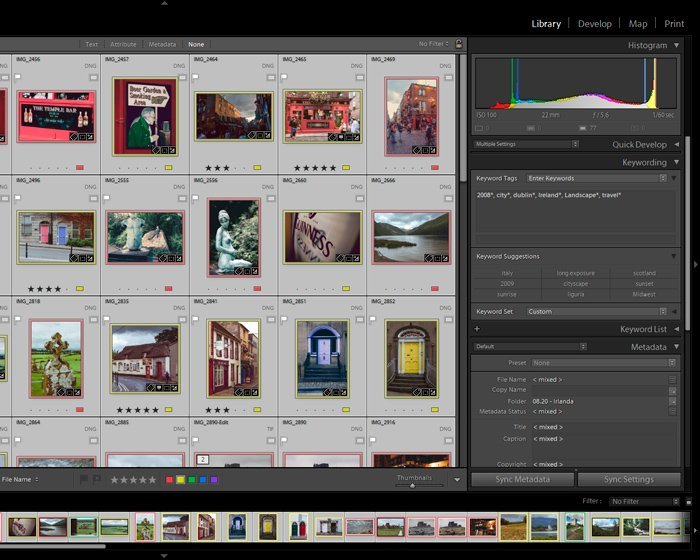This screenshot has width=700, height=560.
Task: Select the None filter option
Action: pyautogui.click(x=196, y=44)
